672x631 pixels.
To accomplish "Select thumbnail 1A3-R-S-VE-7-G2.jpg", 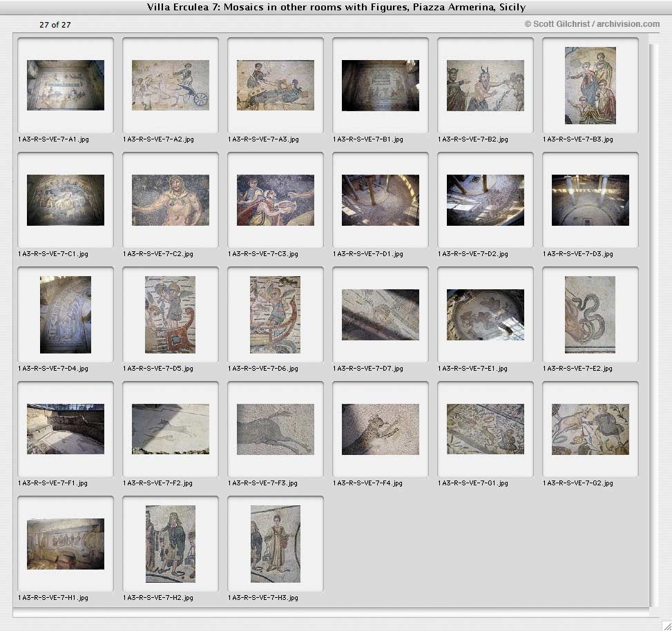I will coord(591,429).
